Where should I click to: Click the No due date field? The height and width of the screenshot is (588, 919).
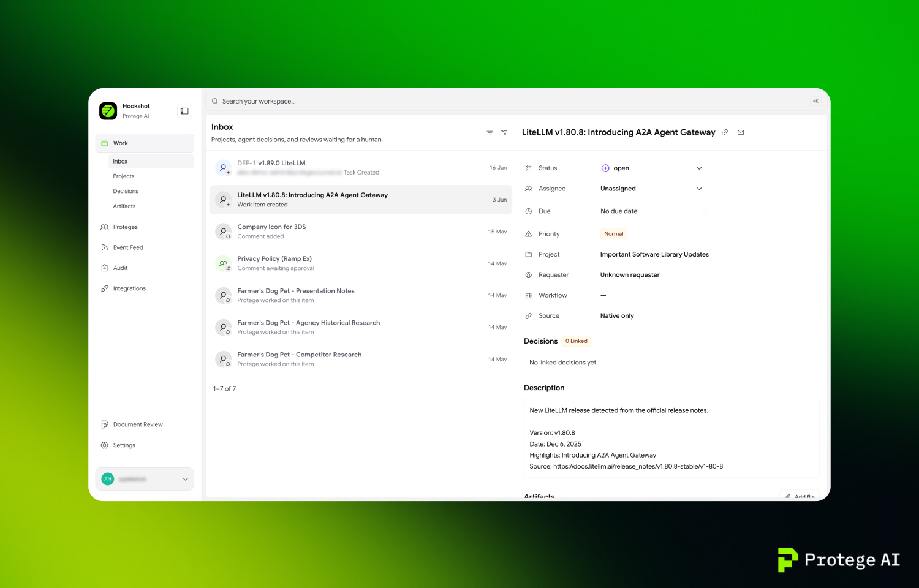point(619,211)
